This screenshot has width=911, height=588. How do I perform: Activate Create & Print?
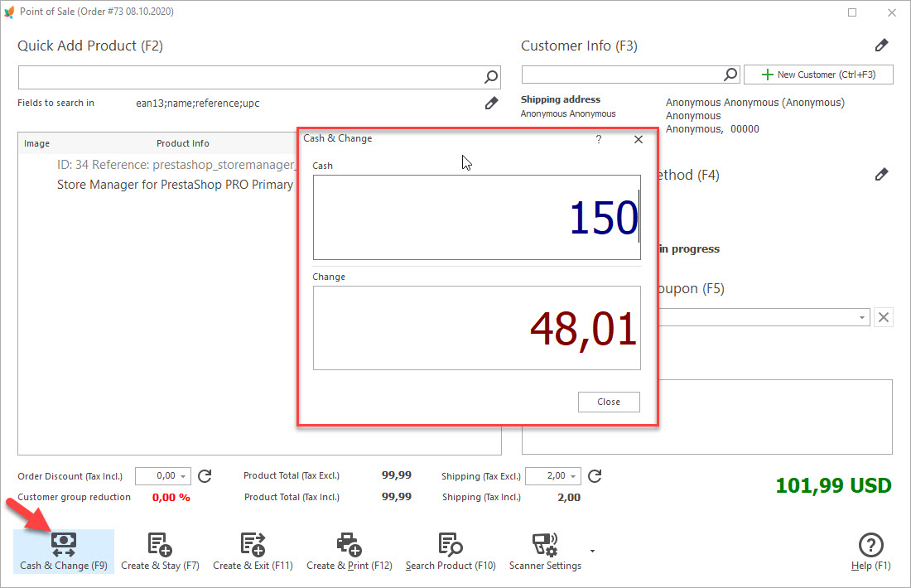349,544
